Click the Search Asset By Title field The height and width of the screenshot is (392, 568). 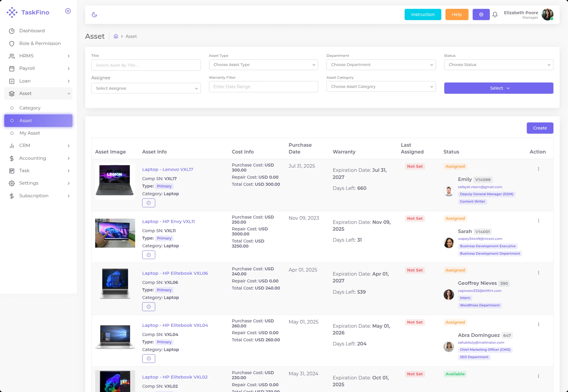click(x=146, y=65)
